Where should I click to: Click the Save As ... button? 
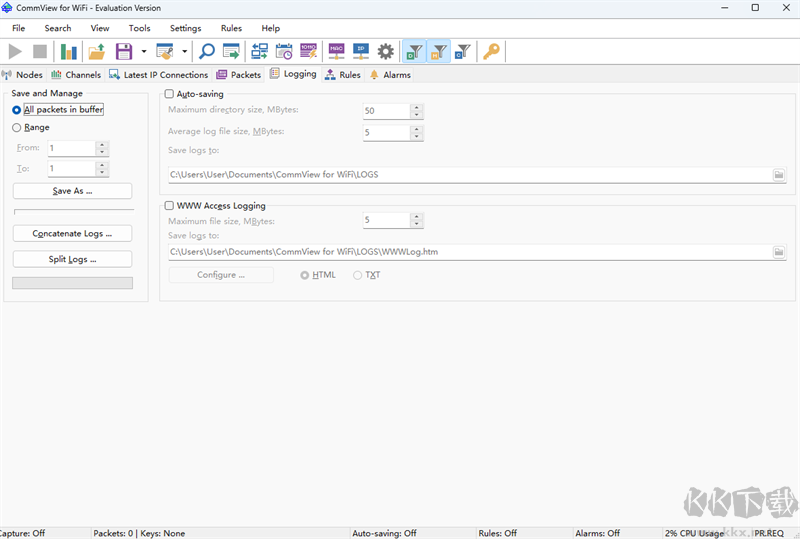click(72, 191)
